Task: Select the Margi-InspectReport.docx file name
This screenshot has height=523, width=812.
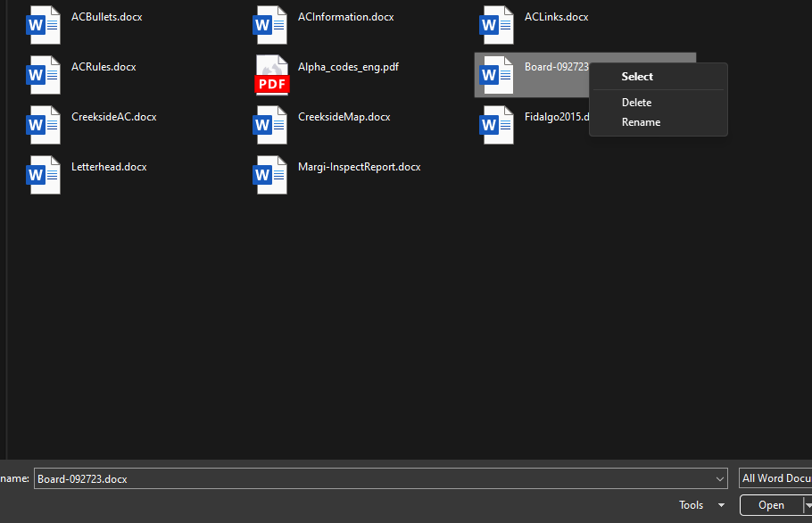Action: click(360, 167)
